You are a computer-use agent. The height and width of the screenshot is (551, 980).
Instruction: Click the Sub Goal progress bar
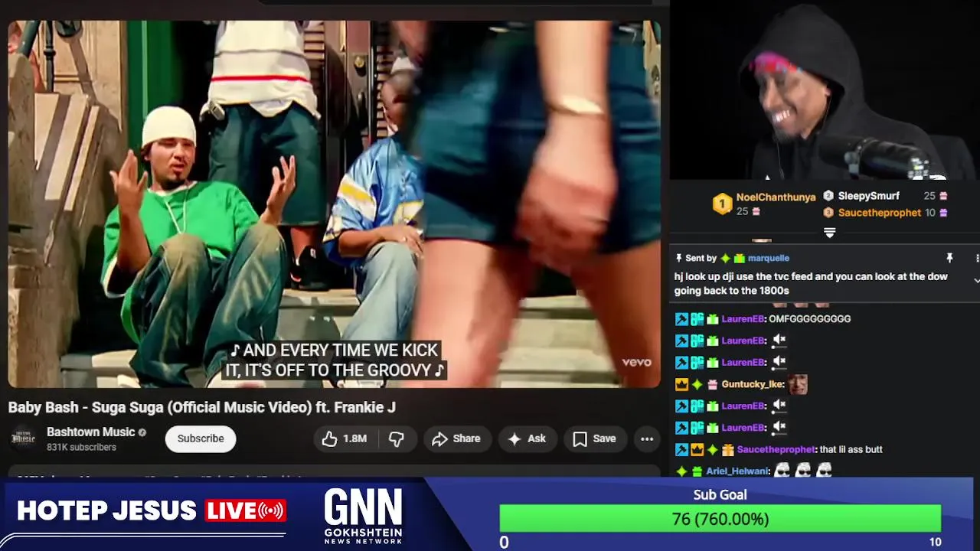click(720, 519)
